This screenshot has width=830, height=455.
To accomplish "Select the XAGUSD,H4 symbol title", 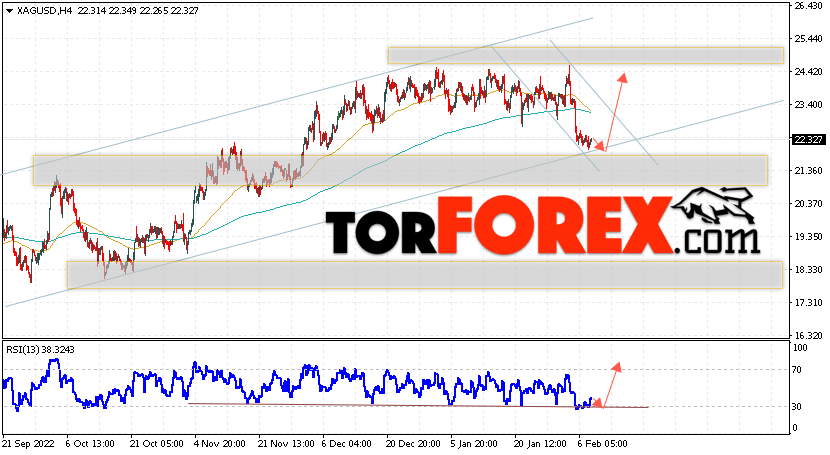I will 43,11.
